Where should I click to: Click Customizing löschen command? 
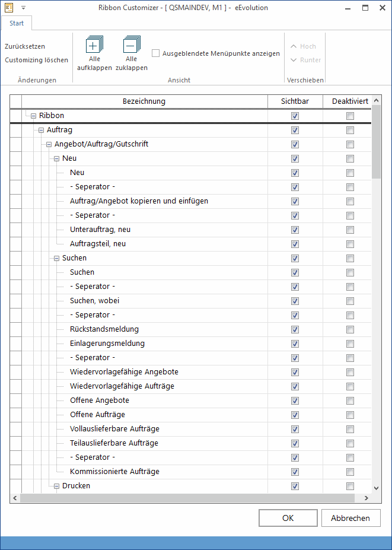point(36,60)
